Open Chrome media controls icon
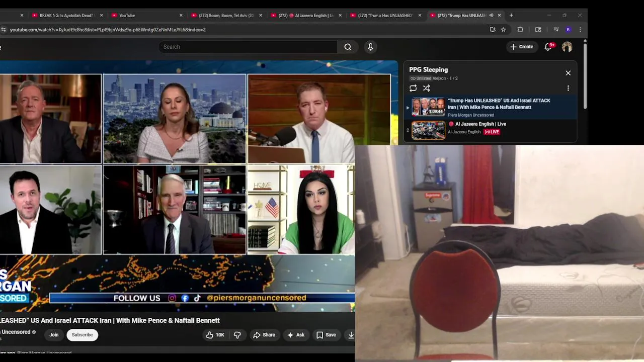 click(x=556, y=30)
